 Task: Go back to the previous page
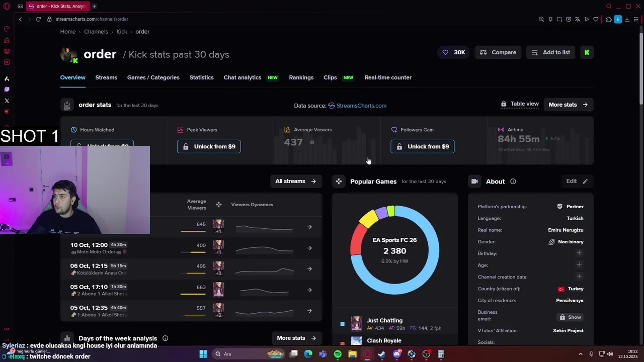(20, 19)
